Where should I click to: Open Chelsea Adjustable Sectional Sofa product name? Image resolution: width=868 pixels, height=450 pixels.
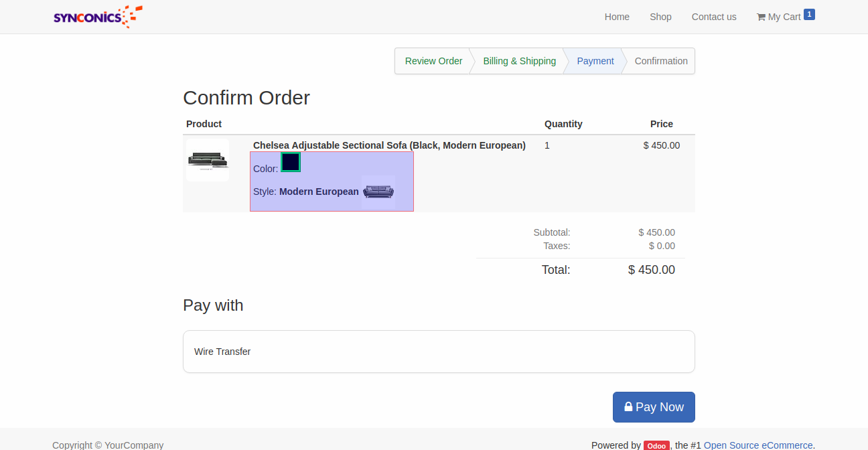(x=389, y=145)
